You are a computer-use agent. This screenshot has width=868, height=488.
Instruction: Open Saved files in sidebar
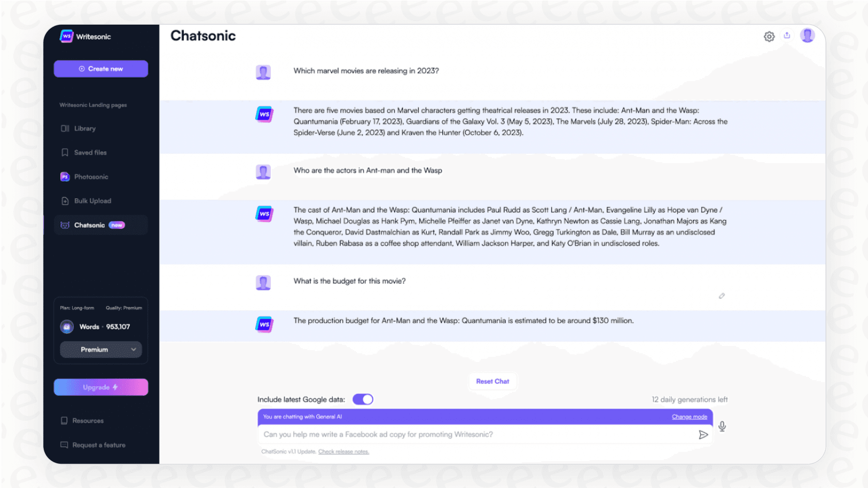[90, 153]
